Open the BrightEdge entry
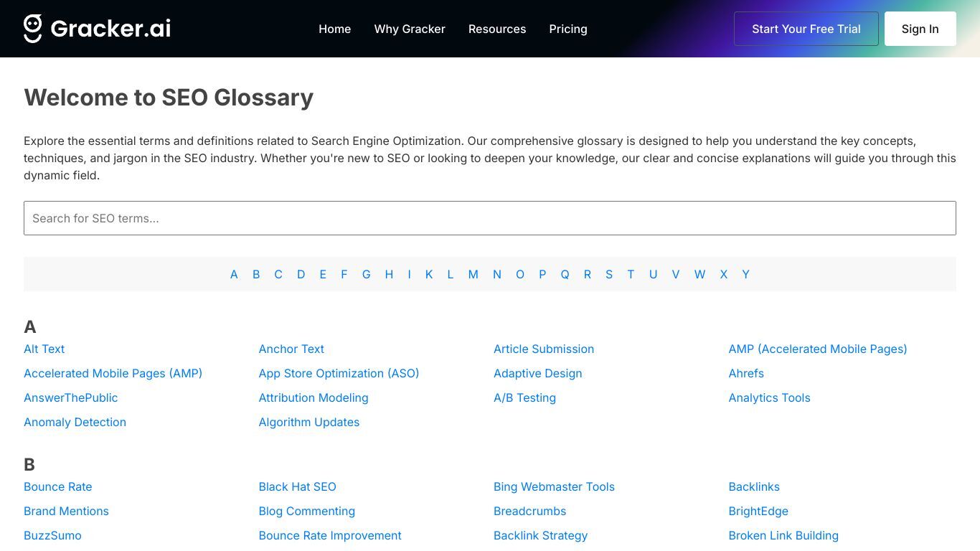980x551 pixels. coord(758,511)
